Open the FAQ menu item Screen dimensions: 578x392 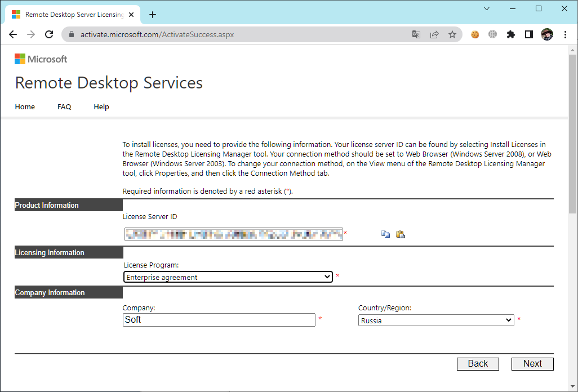point(64,107)
